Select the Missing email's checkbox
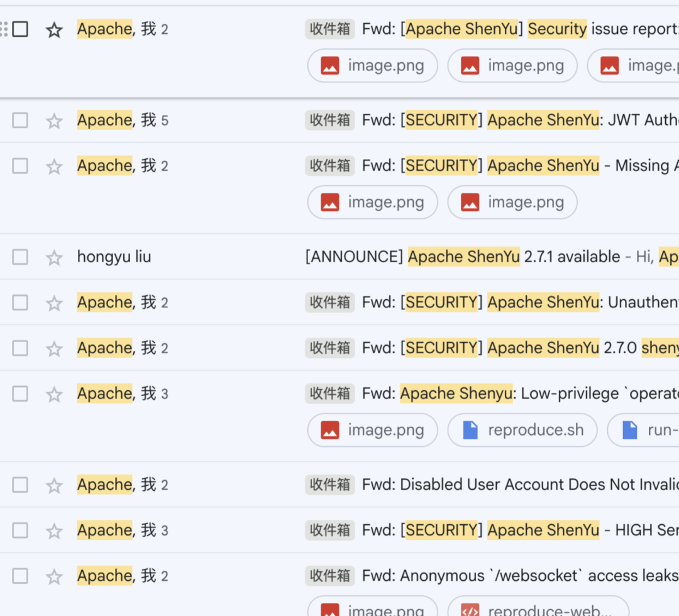 (20, 166)
